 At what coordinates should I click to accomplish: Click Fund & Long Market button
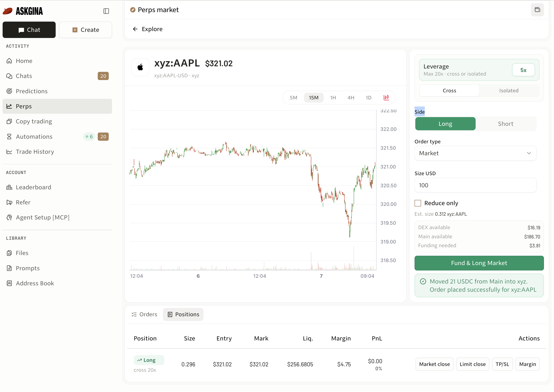click(x=479, y=263)
